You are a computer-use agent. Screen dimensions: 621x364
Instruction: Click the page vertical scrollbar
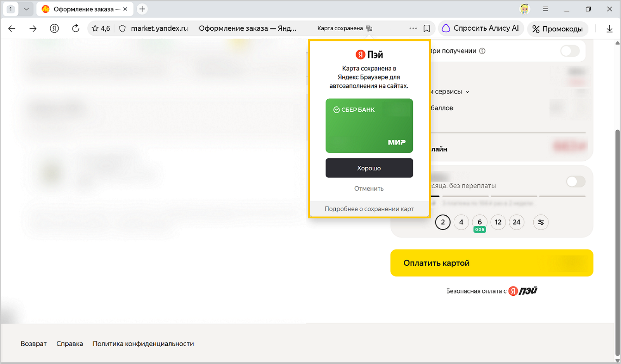(x=618, y=243)
